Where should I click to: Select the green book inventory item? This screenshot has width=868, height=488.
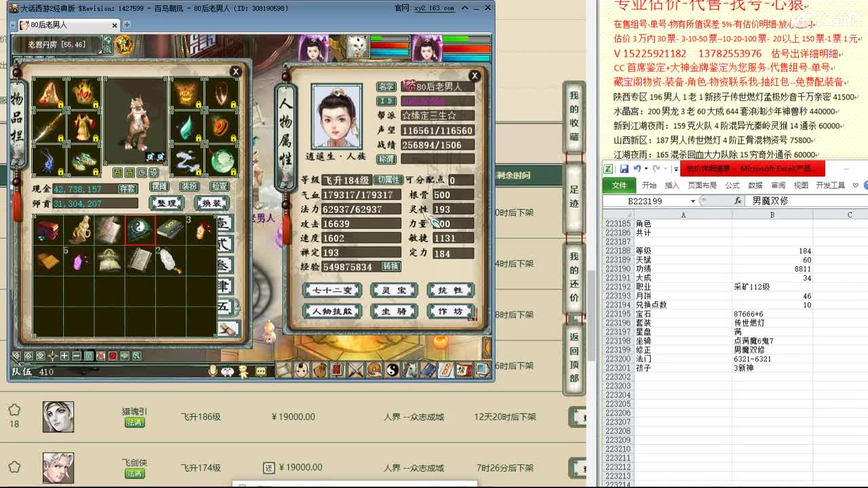(170, 231)
